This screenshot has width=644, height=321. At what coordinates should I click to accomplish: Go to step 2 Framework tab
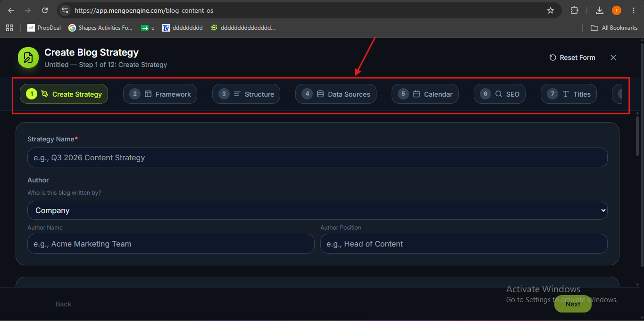(160, 94)
